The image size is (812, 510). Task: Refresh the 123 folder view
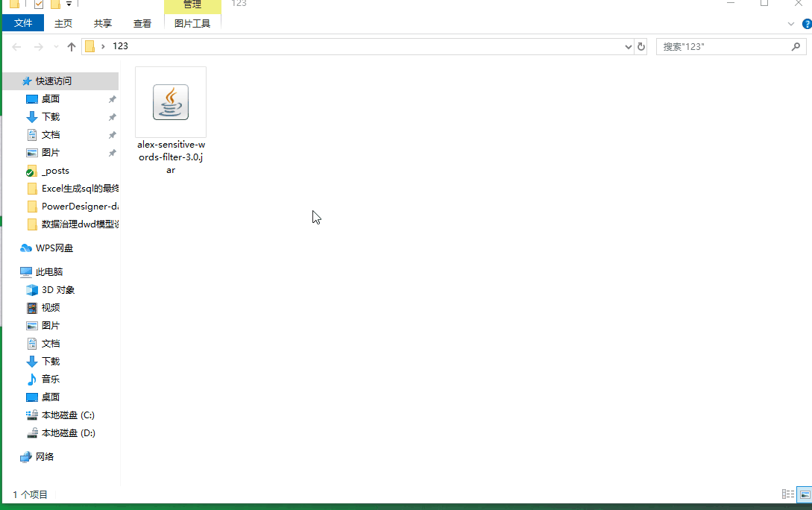click(641, 46)
